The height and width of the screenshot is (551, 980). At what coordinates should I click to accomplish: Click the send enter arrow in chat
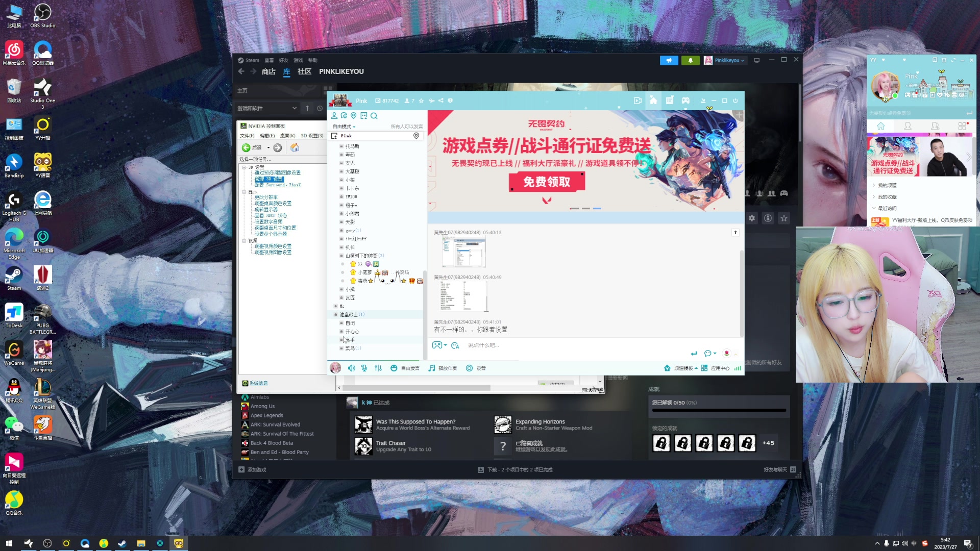(x=694, y=354)
